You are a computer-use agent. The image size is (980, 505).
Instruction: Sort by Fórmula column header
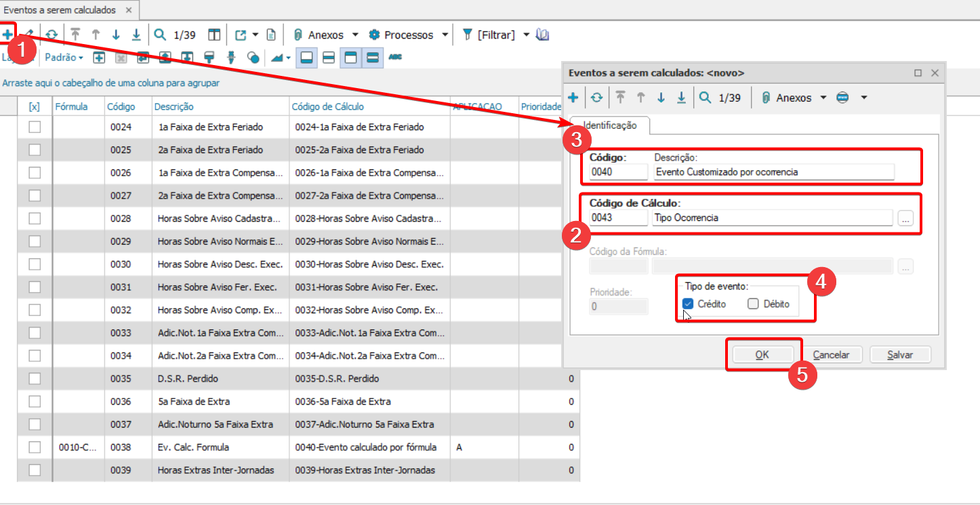[78, 106]
